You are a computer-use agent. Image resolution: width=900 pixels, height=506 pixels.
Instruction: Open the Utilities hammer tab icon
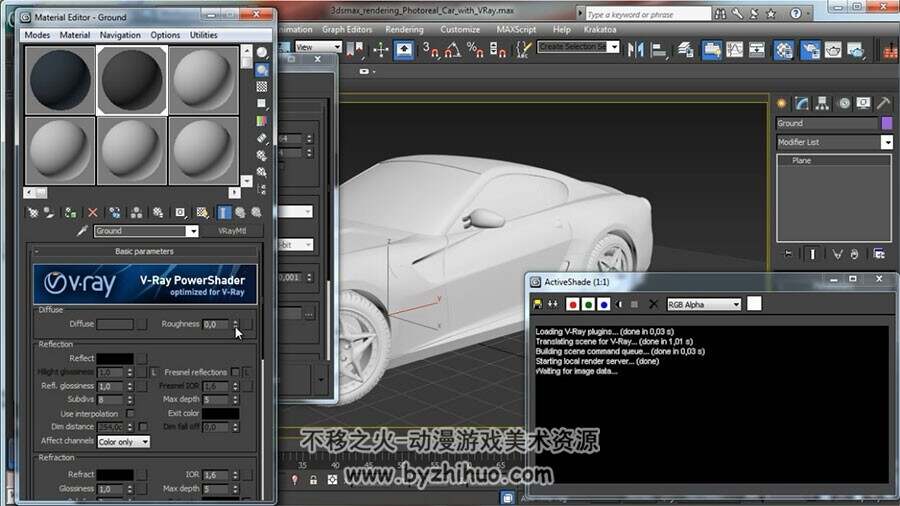point(883,103)
